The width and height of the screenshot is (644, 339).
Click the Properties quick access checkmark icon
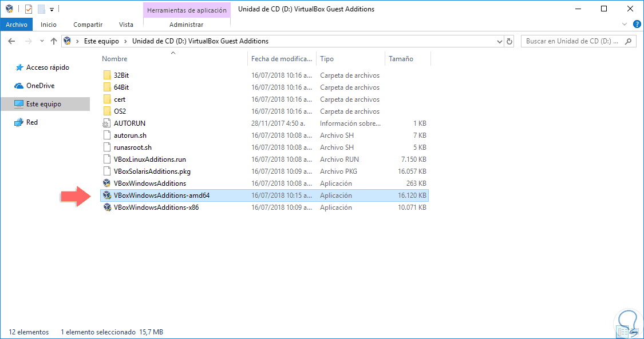29,9
